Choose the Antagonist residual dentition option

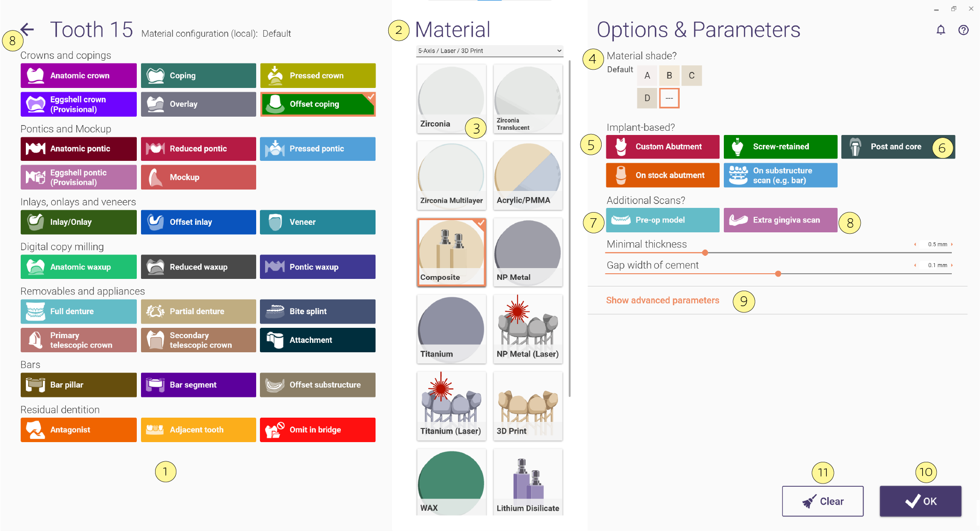coord(78,430)
